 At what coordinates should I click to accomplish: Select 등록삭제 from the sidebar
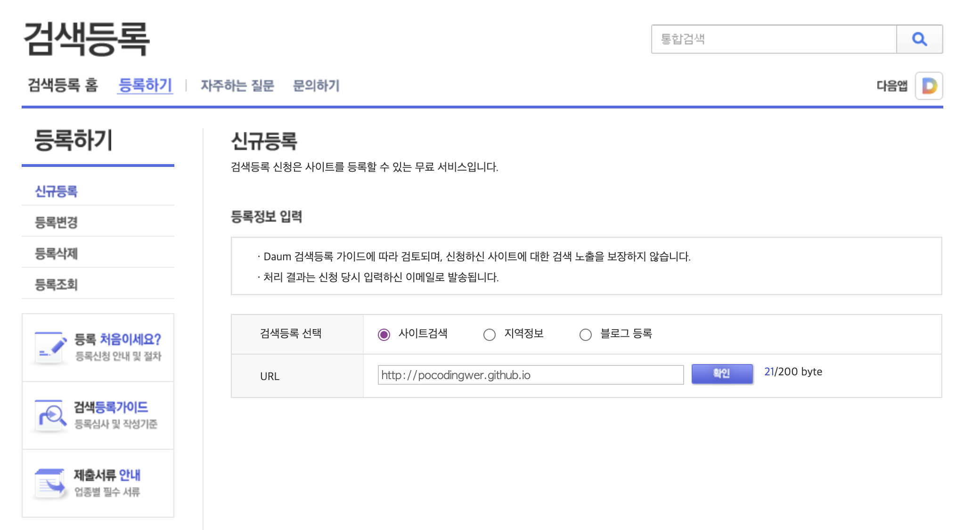coord(56,254)
